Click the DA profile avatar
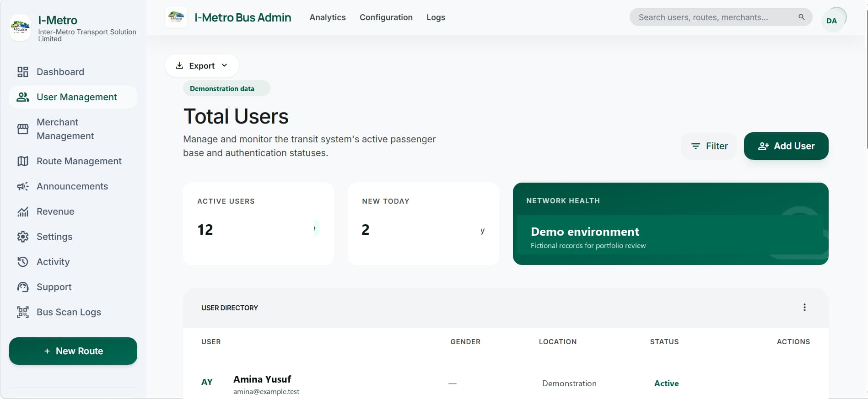868x400 pixels. click(832, 21)
